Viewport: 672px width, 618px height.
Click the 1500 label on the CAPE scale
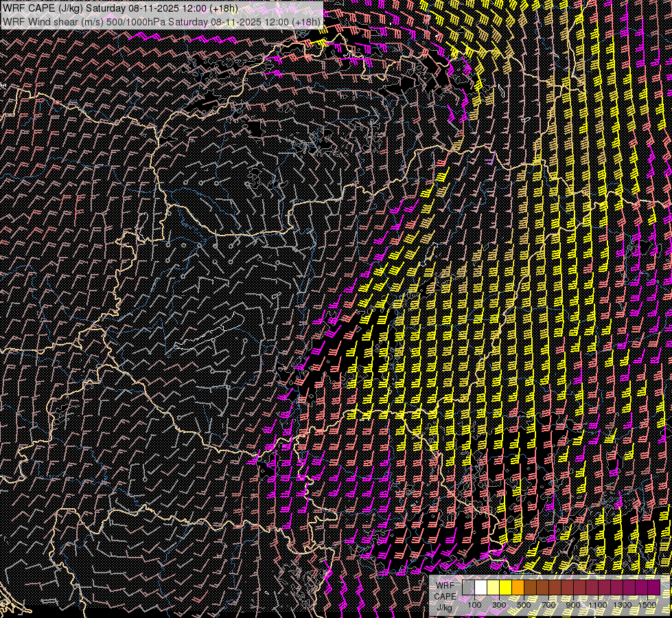(x=647, y=605)
